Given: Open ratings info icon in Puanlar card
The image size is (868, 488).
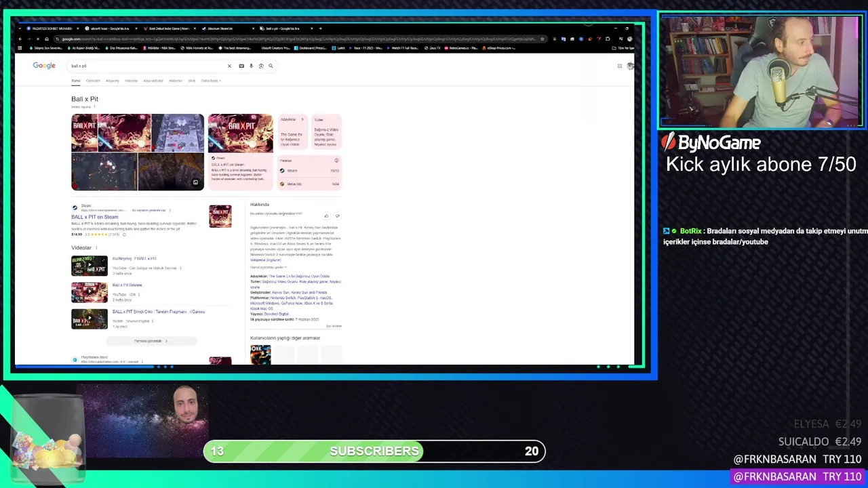Looking at the screenshot, I should click(x=336, y=161).
